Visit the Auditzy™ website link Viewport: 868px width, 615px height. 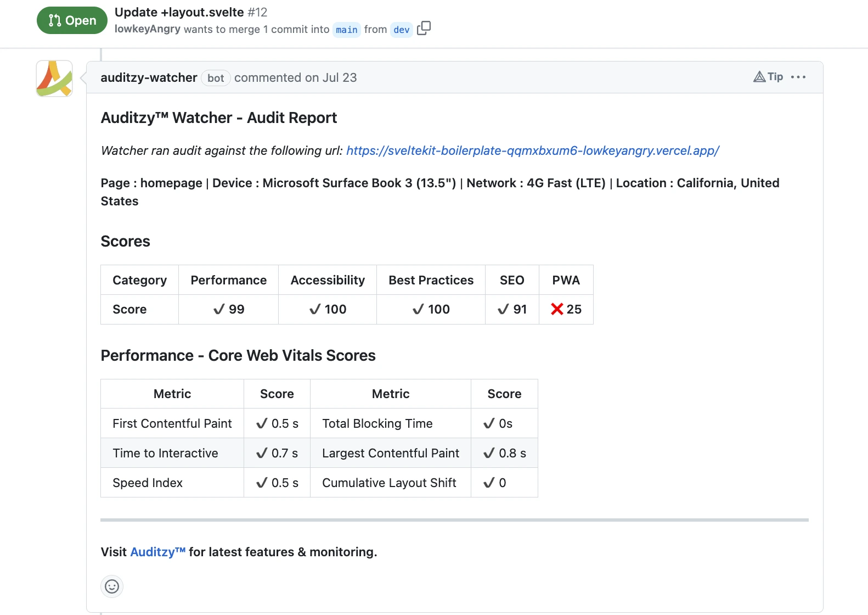[158, 552]
